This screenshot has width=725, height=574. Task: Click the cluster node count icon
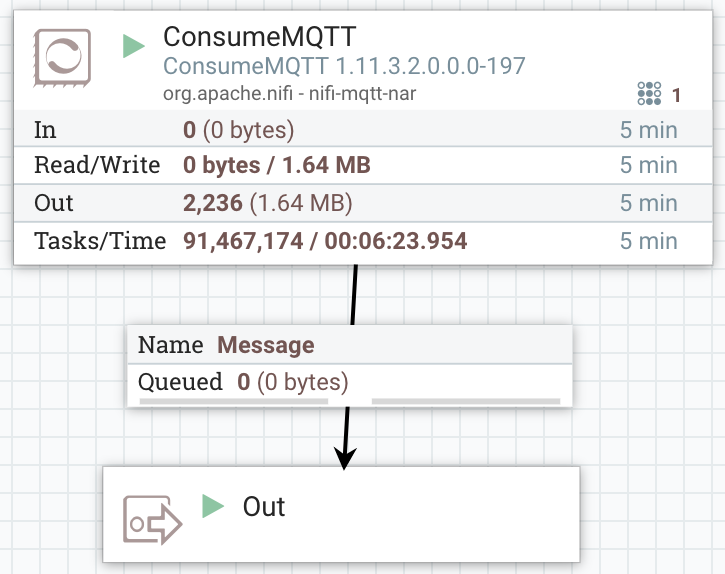click(649, 94)
